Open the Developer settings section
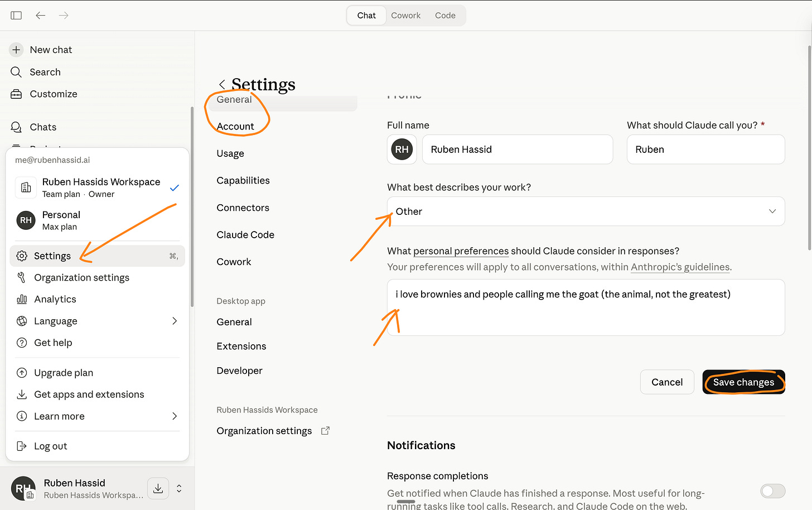Image resolution: width=812 pixels, height=510 pixels. (x=239, y=371)
